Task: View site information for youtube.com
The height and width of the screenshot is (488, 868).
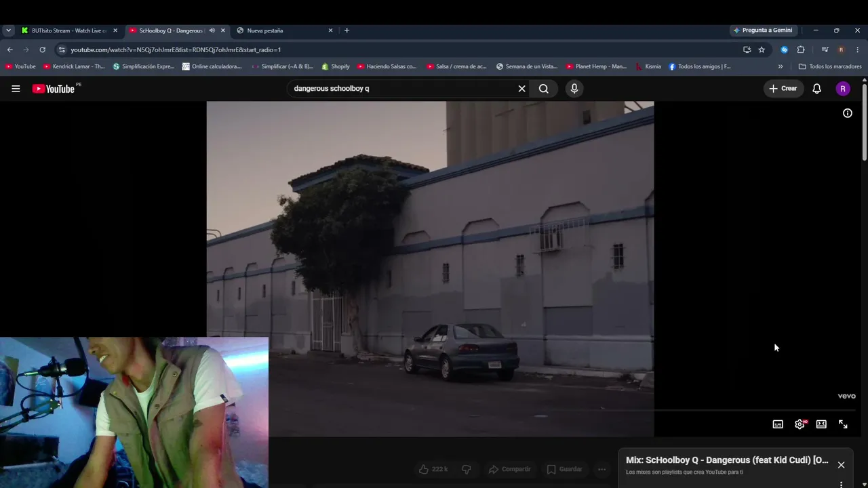Action: (x=62, y=49)
